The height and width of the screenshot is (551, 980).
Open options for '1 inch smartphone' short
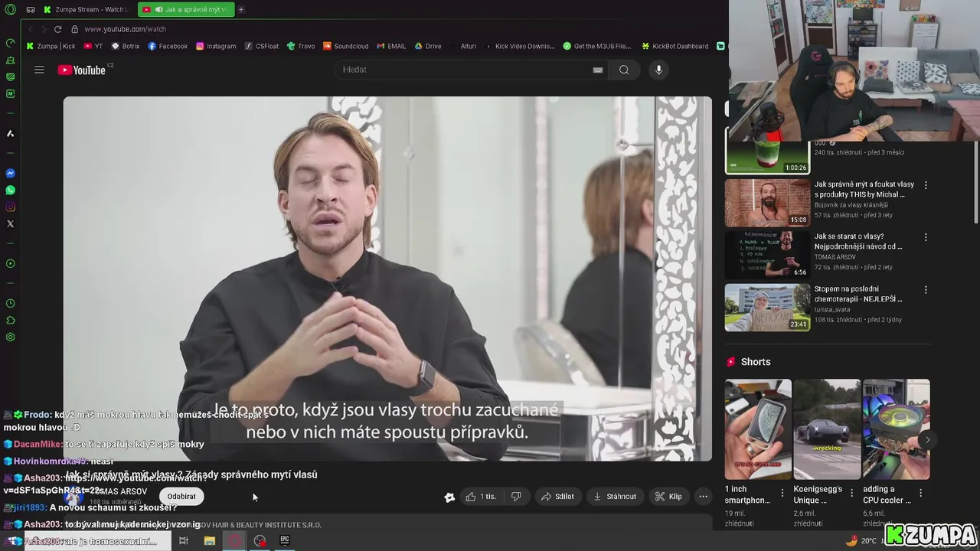(782, 494)
